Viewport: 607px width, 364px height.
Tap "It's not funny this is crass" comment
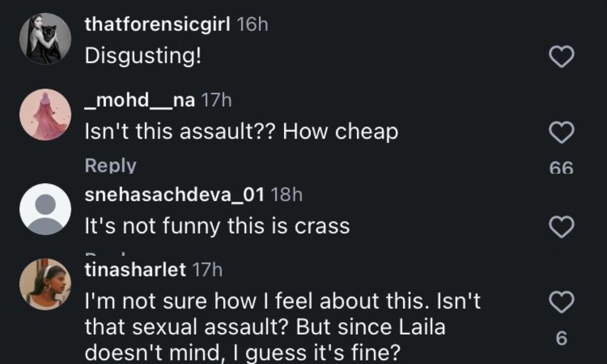[x=217, y=226]
